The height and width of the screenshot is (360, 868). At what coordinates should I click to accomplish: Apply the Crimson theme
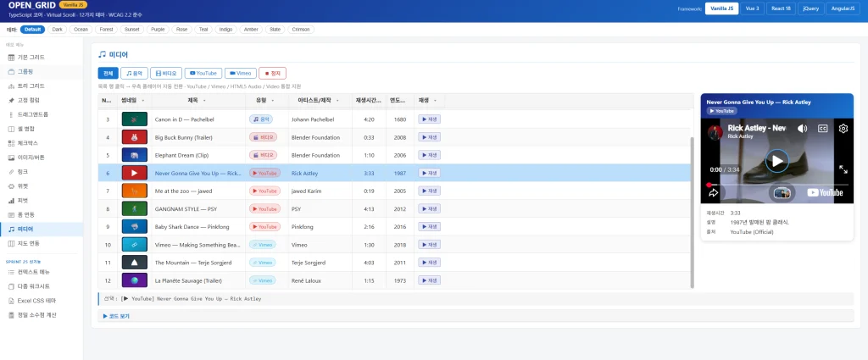click(301, 30)
